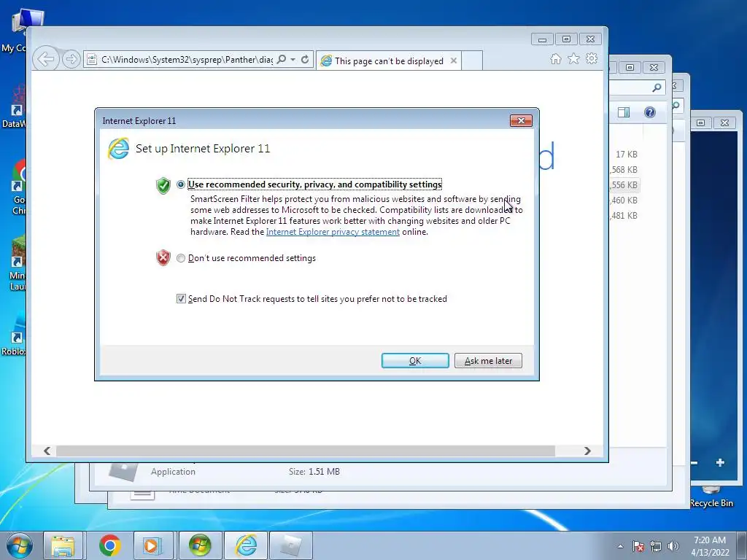The width and height of the screenshot is (747, 560).
Task: Click the Windows flag taskbar icon
Action: coord(199,545)
